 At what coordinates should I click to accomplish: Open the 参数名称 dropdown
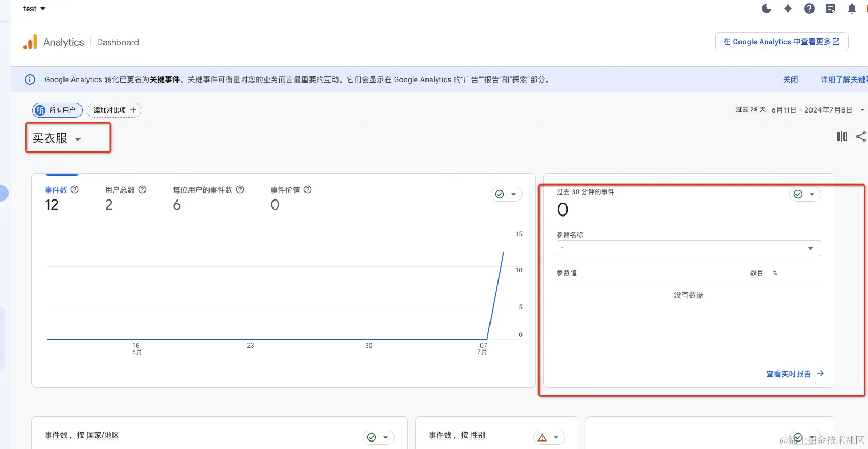(x=688, y=248)
